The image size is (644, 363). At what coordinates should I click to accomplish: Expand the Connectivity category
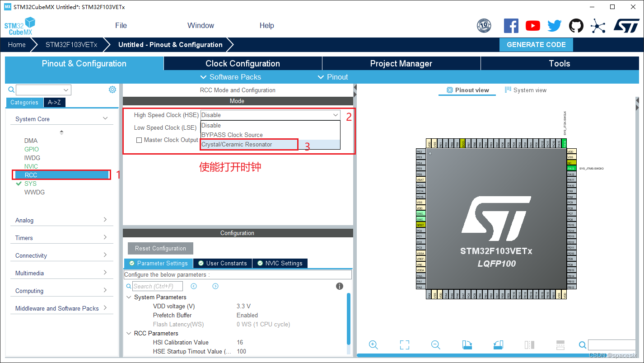point(61,255)
